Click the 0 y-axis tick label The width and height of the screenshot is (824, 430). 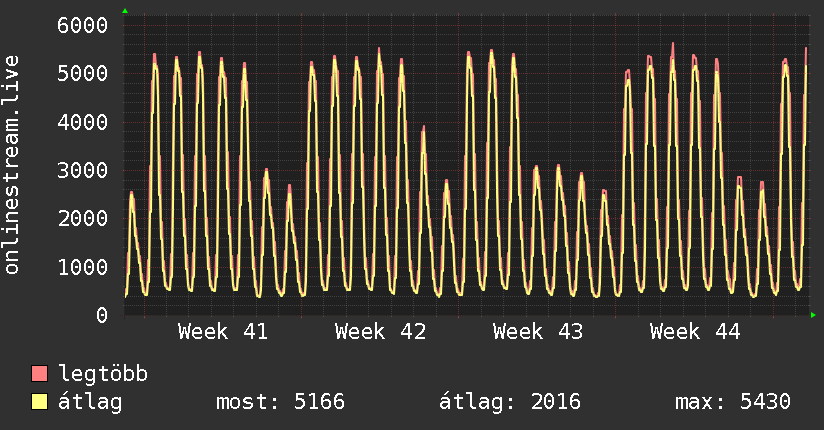(102, 315)
